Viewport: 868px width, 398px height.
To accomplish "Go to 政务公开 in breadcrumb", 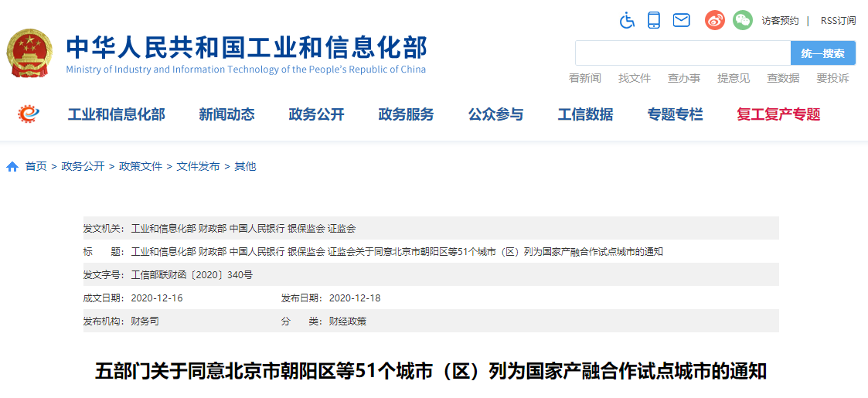I will coord(83,166).
